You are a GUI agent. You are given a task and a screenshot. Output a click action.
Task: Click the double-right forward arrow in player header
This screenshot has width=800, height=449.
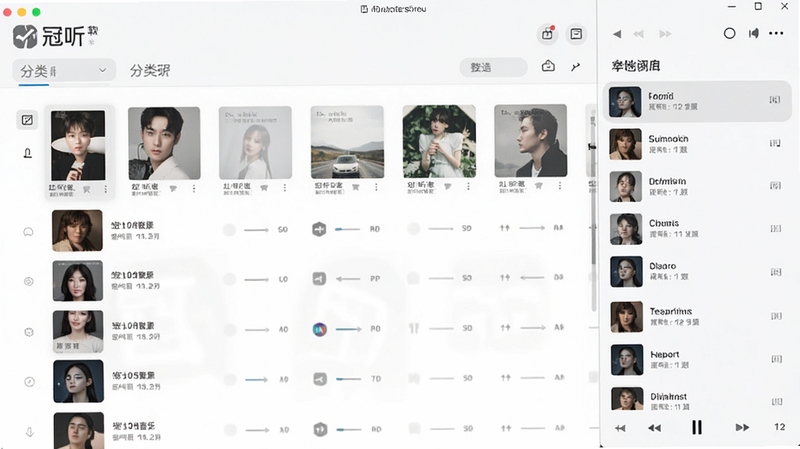point(665,34)
